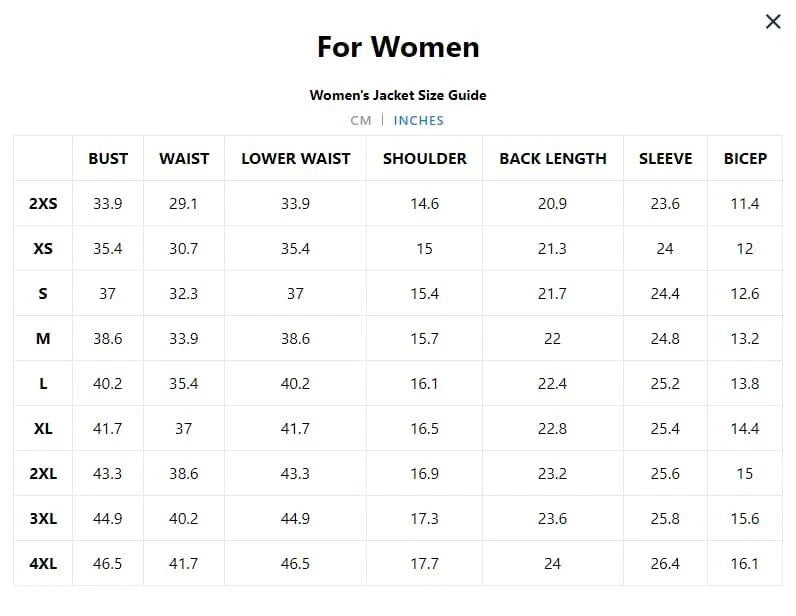This screenshot has height=616, width=796.
Task: Select the M size row label
Action: [x=43, y=339]
